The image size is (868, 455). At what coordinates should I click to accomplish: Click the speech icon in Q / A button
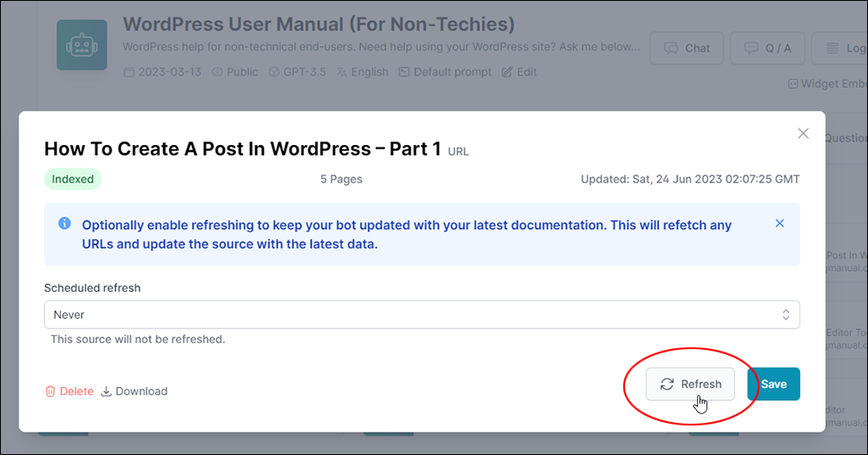coord(751,48)
